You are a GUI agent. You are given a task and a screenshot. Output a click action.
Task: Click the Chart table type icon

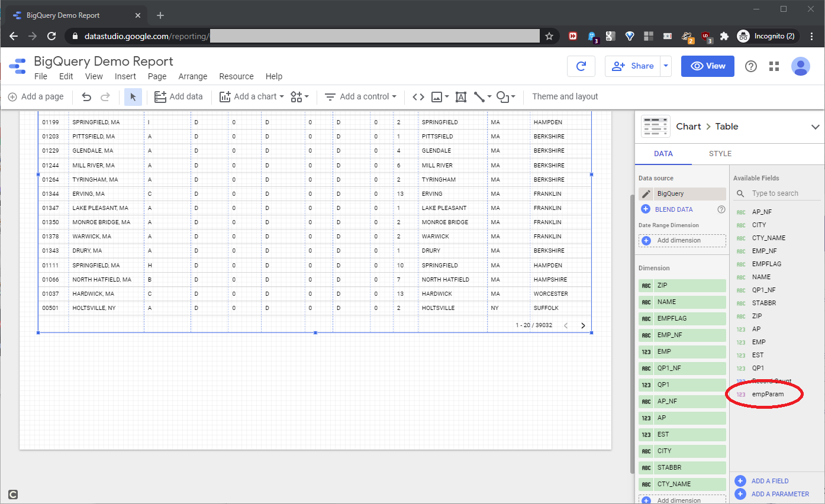coord(656,127)
